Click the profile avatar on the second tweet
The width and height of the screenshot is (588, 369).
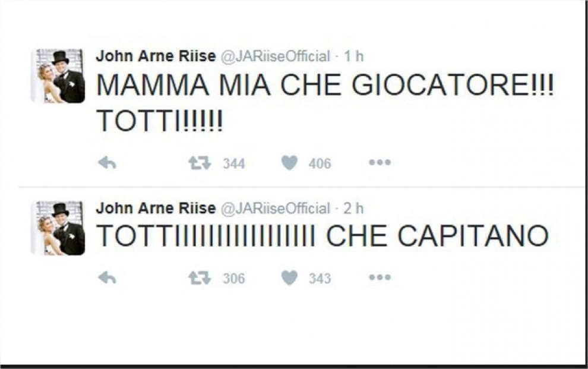click(x=58, y=228)
